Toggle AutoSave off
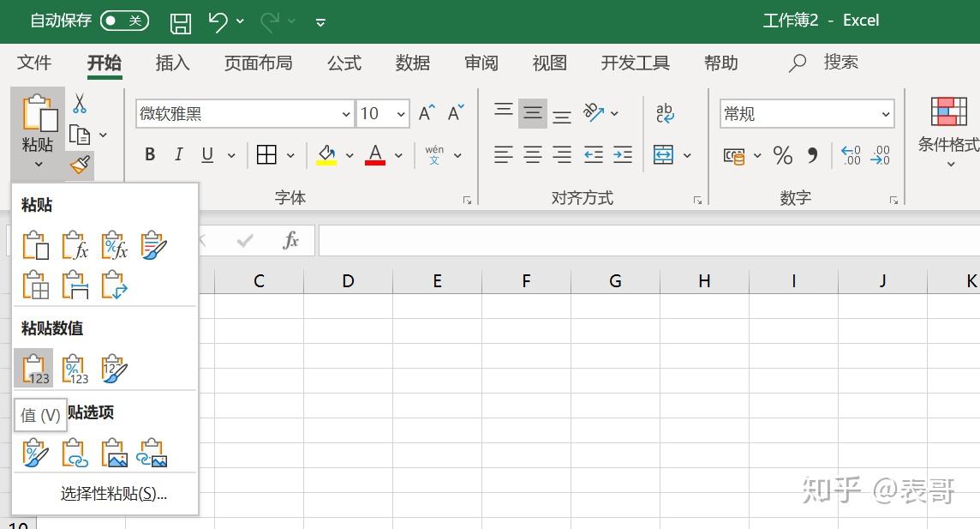This screenshot has height=529, width=980. (x=124, y=21)
